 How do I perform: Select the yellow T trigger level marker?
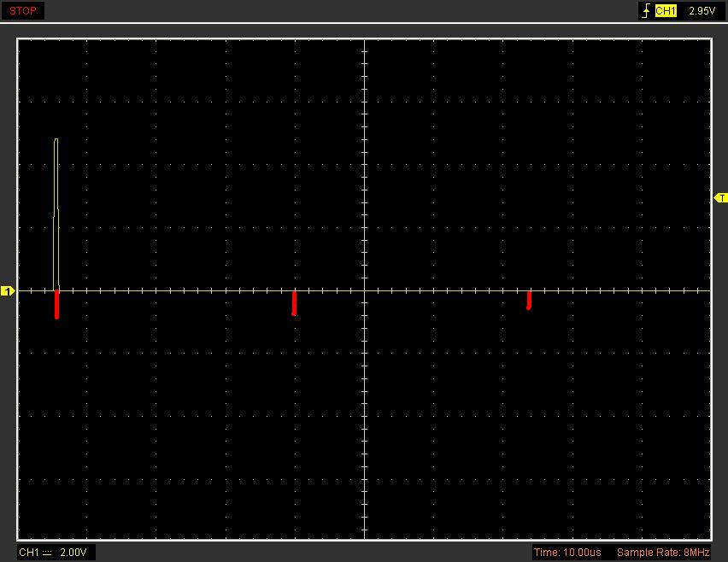pyautogui.click(x=720, y=198)
